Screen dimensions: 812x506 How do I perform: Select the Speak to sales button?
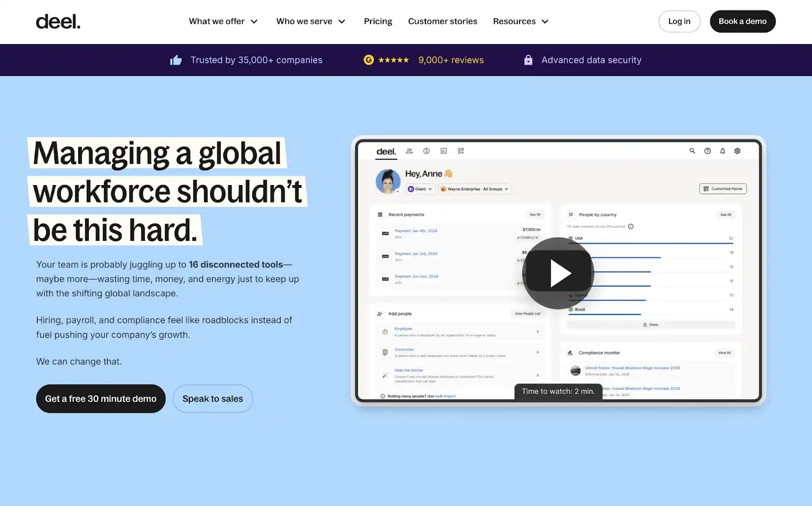213,399
